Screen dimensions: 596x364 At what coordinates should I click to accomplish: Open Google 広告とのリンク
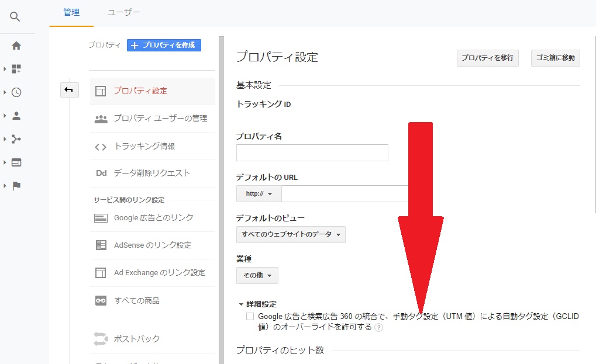[153, 218]
